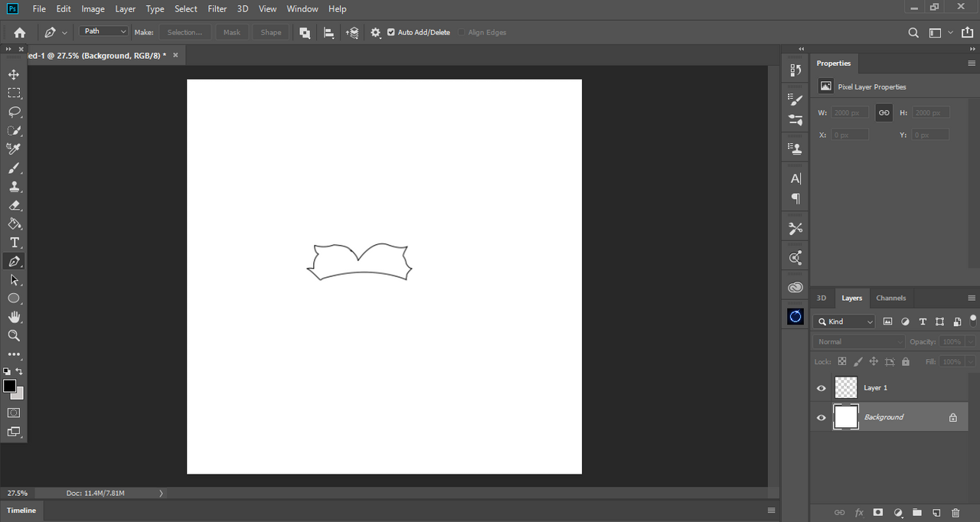Open the blue circle plugin panel
This screenshot has height=522, width=980.
(x=795, y=317)
